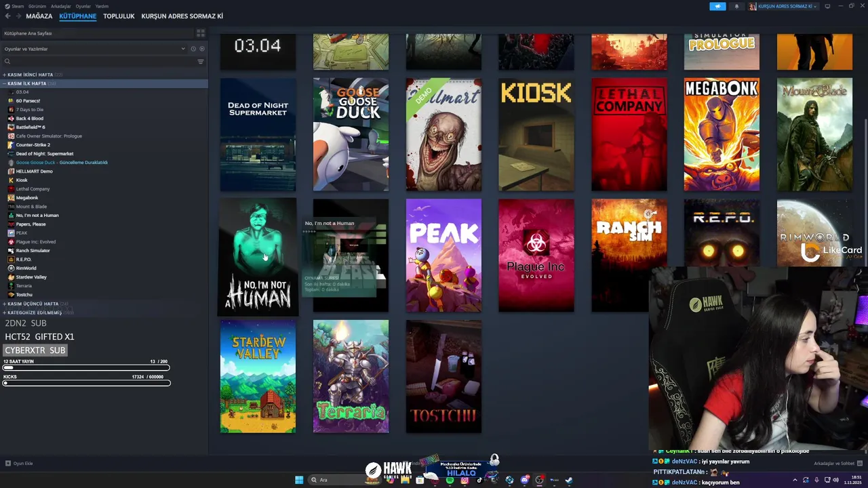Open Tostchu cover art
868x488 pixels.
tap(443, 376)
